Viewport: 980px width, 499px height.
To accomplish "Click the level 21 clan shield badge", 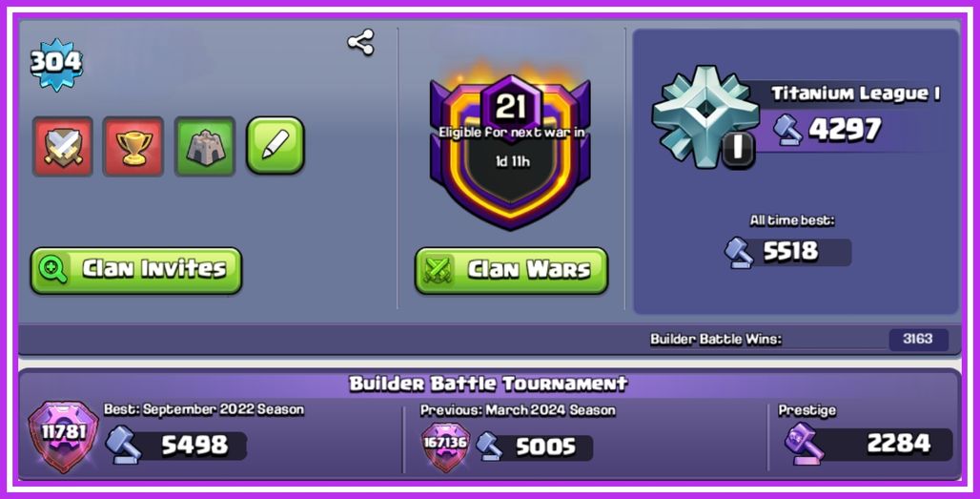I will 511,152.
